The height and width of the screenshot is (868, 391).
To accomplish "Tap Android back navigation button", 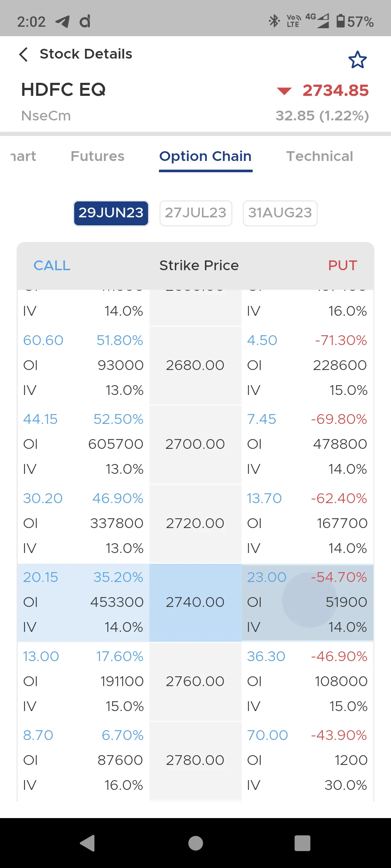I will 88,843.
